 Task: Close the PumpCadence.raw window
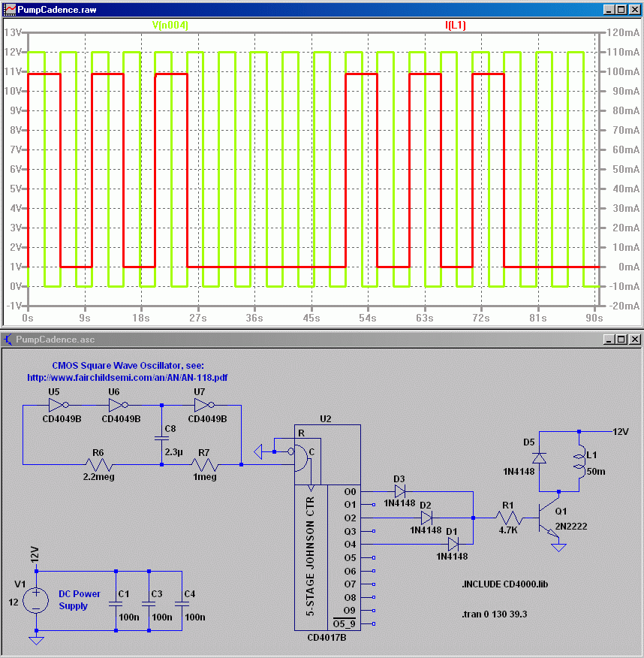[635, 9]
